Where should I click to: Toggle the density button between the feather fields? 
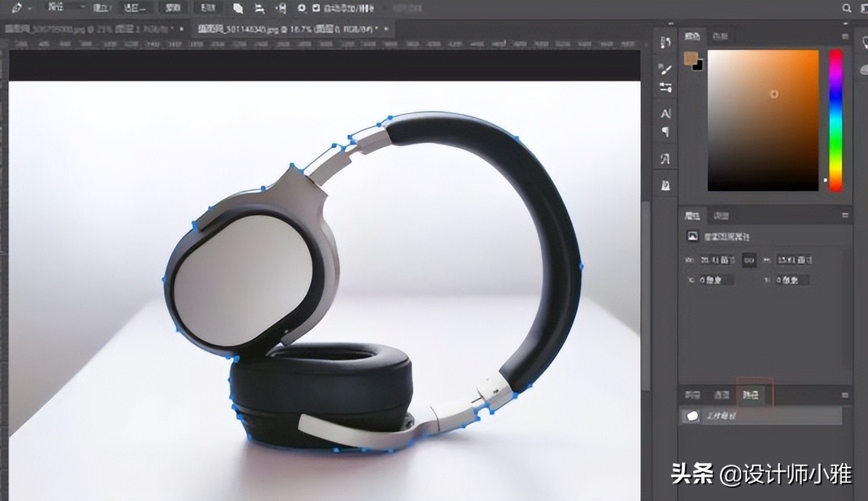[750, 260]
